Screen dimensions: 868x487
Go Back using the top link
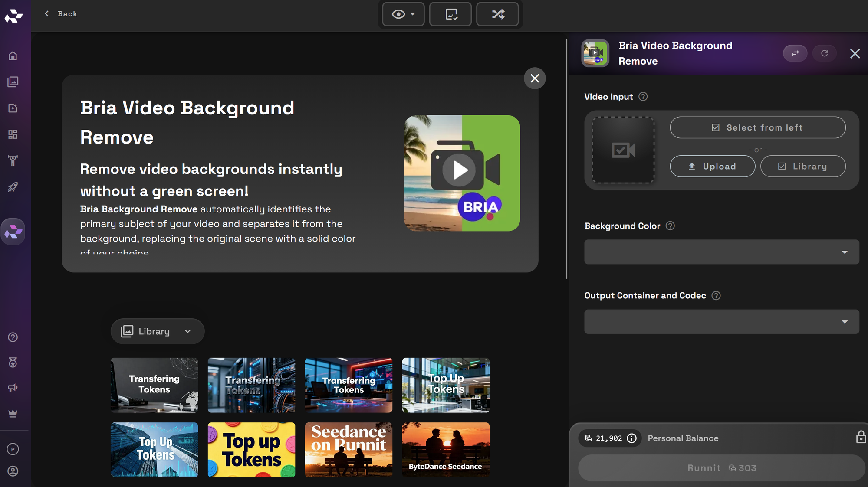pyautogui.click(x=61, y=14)
